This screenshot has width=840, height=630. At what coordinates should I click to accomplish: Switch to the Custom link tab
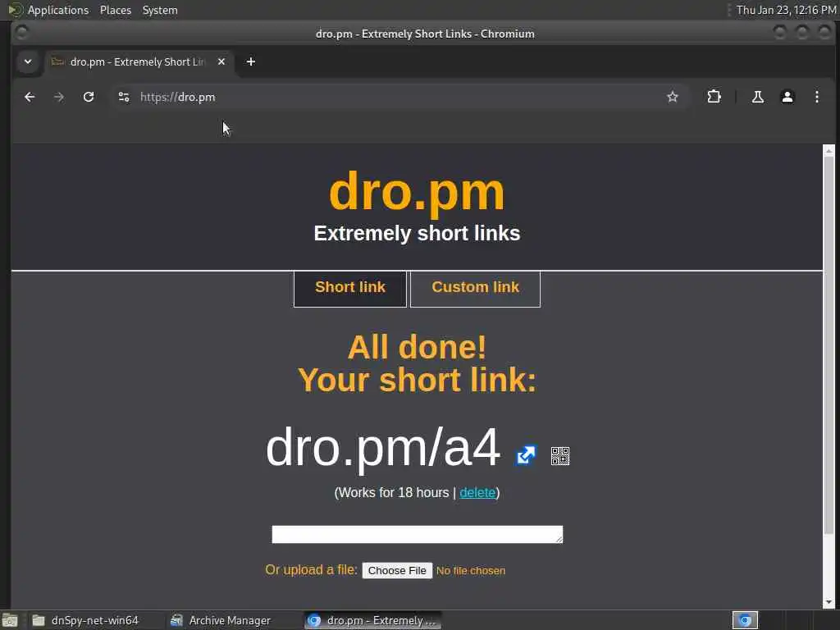coord(475,289)
